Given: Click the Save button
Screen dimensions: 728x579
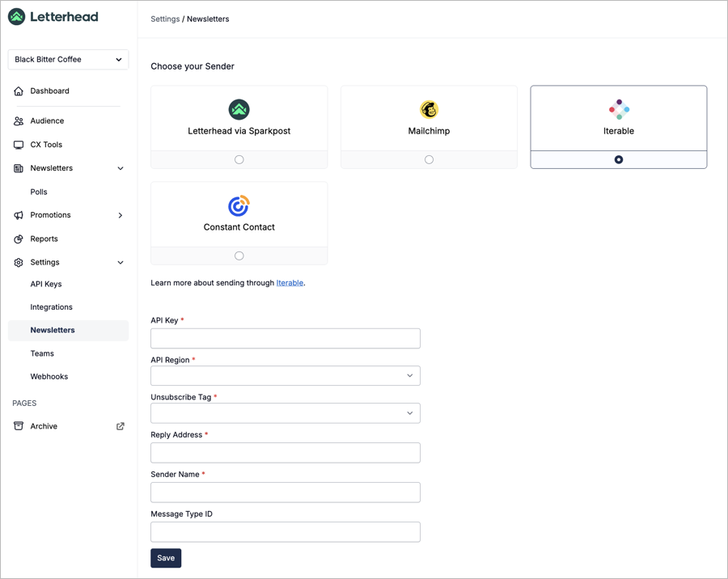Looking at the screenshot, I should tap(166, 558).
